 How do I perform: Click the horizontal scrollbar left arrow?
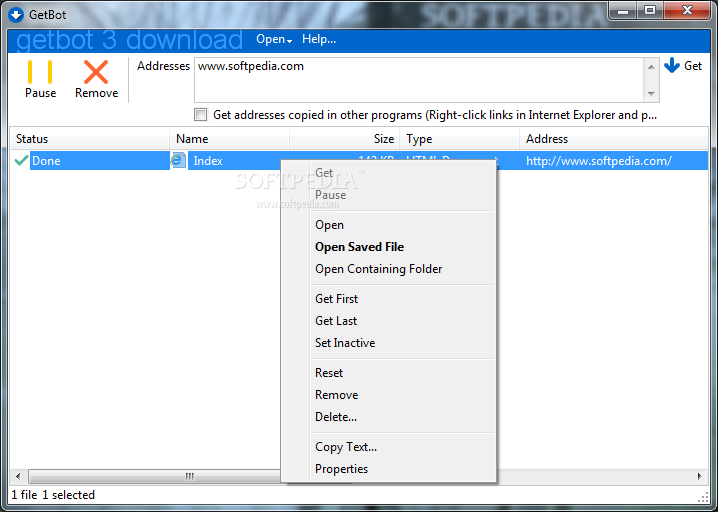[18, 476]
